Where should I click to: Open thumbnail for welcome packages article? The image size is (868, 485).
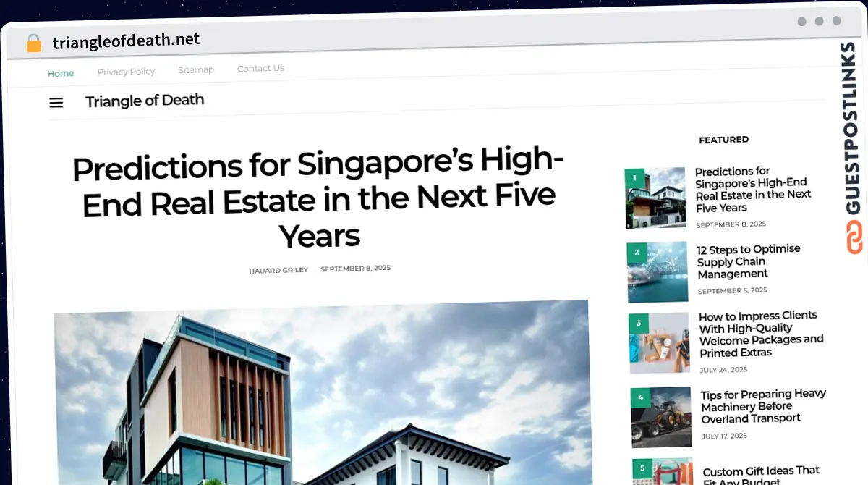click(660, 343)
